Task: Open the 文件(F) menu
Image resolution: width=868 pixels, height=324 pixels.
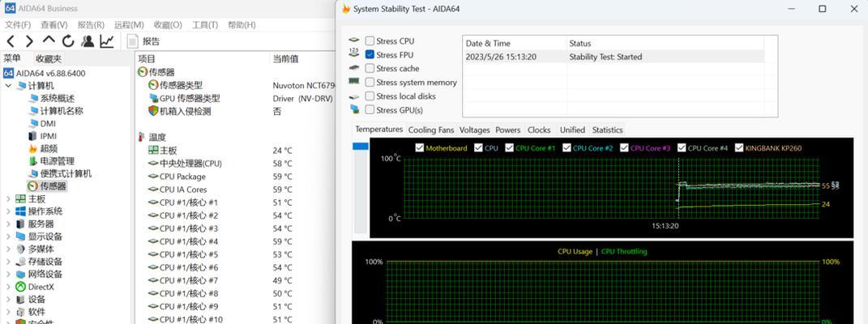Action: (x=18, y=25)
